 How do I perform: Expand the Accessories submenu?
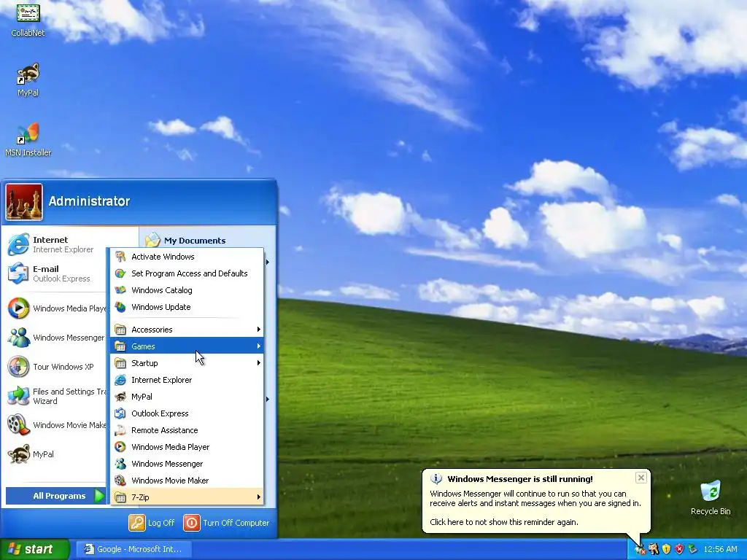[x=187, y=330]
